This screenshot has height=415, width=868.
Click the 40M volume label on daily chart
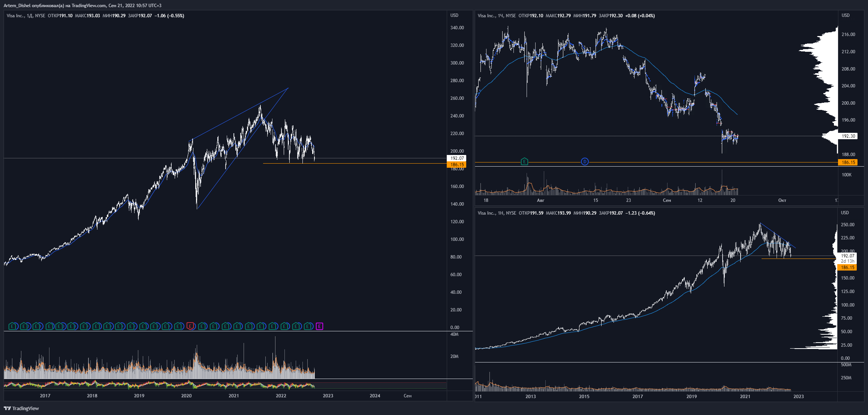click(x=454, y=334)
